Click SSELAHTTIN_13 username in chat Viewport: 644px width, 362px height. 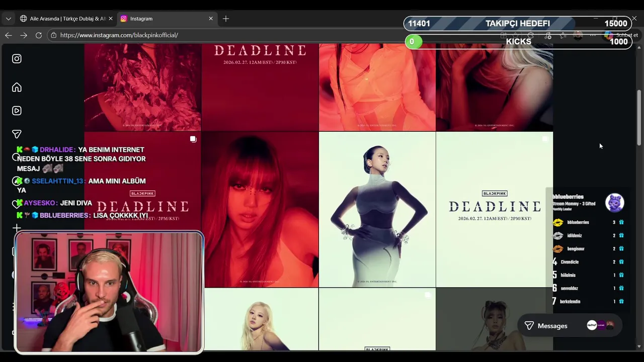57,181
